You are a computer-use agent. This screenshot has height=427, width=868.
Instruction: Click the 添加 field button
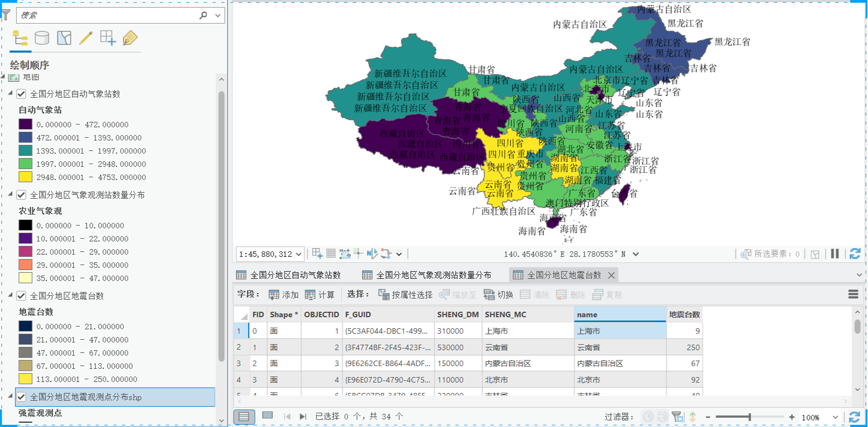click(283, 295)
